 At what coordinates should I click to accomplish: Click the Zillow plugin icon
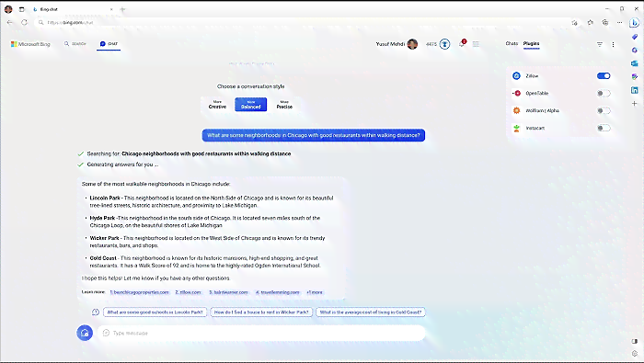coord(517,76)
